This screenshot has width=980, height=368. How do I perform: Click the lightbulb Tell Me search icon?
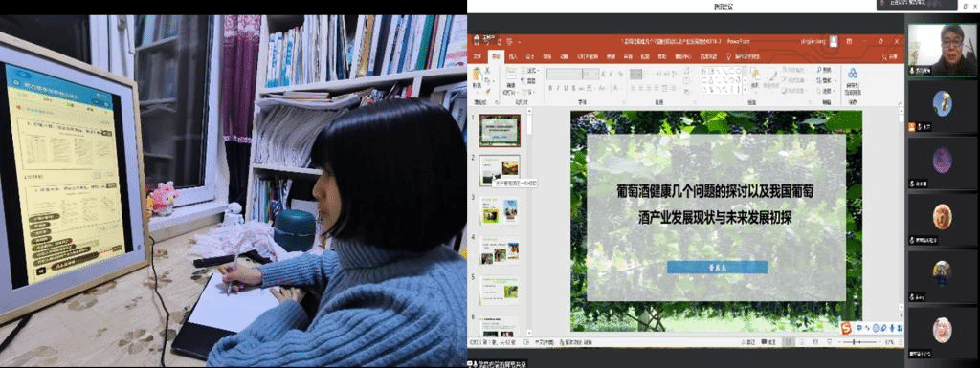pyautogui.click(x=729, y=56)
